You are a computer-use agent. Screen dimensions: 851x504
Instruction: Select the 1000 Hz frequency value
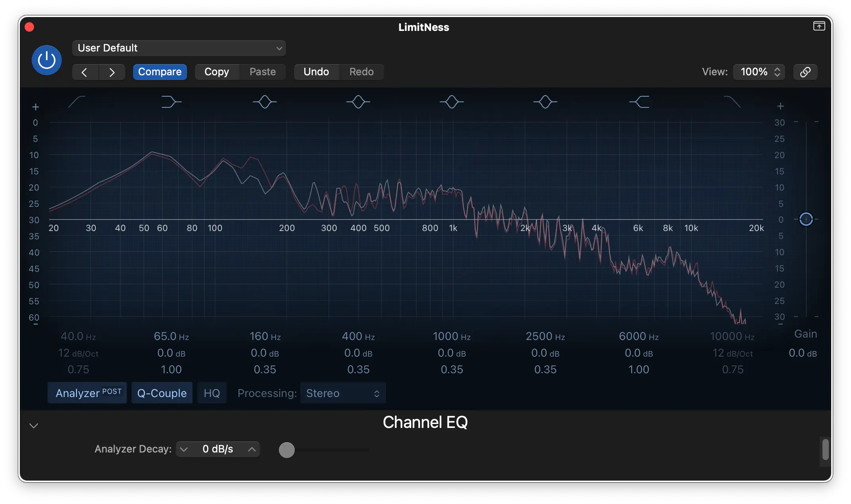point(452,336)
